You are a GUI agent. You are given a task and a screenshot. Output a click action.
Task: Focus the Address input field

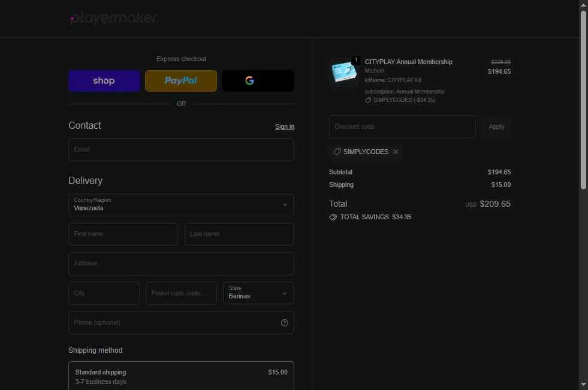click(x=181, y=264)
